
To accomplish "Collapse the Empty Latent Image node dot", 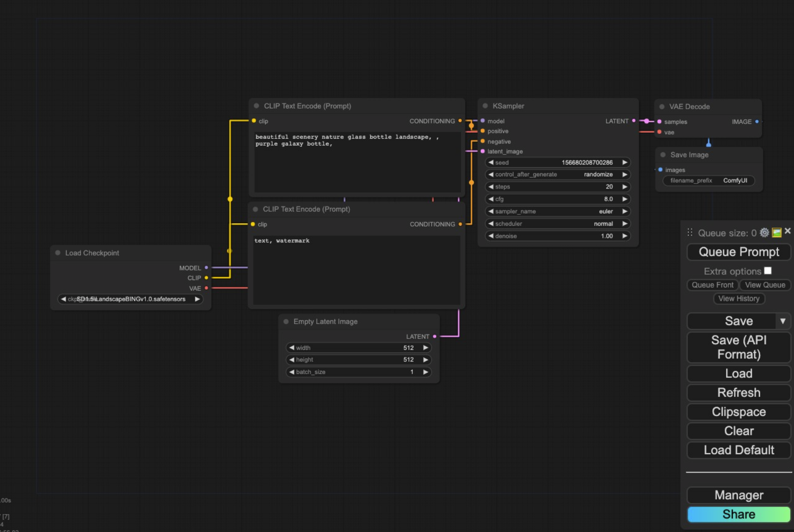I will pos(286,321).
